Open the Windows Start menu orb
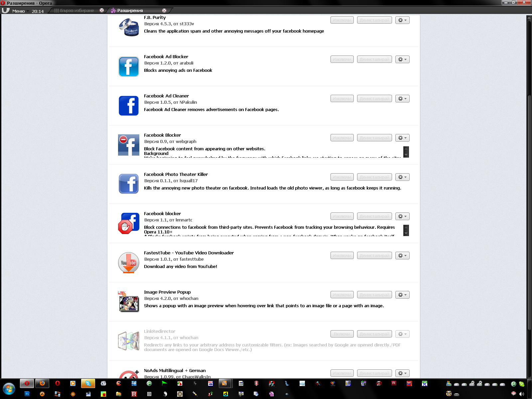The image size is (532, 399). coord(9,388)
